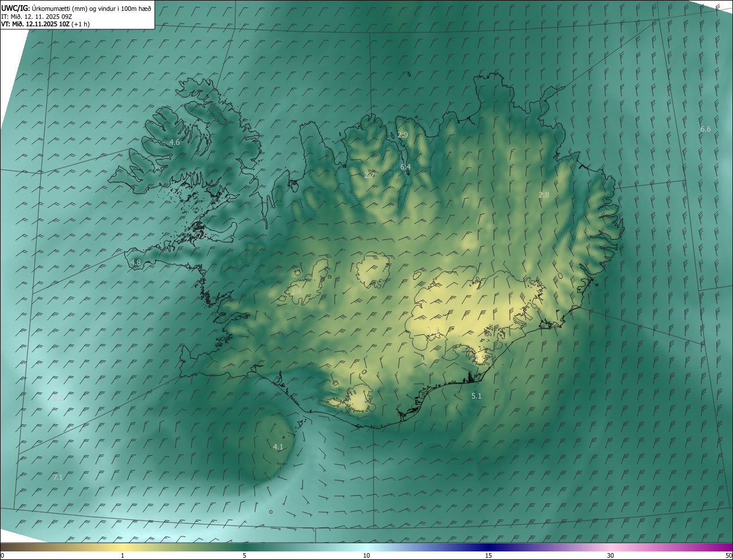Viewport: 733px width, 560px height.
Task: Click the 5.1 value label off south coast
Action: (476, 396)
